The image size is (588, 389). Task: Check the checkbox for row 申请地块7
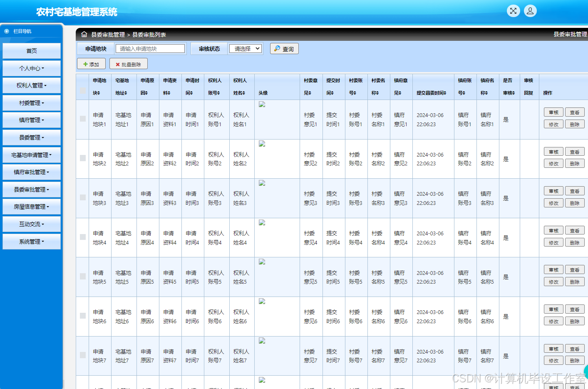click(83, 355)
